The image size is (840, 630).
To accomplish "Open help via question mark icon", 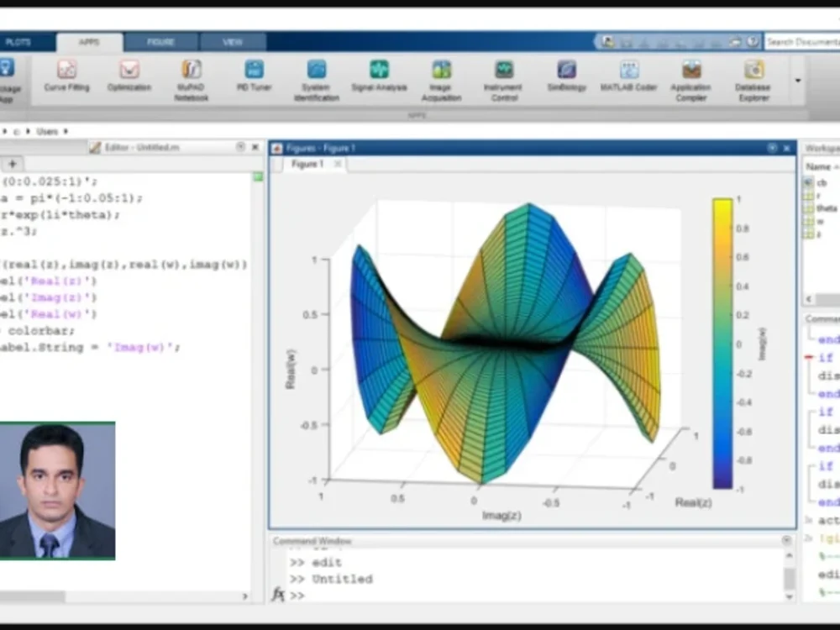I will coord(753,41).
